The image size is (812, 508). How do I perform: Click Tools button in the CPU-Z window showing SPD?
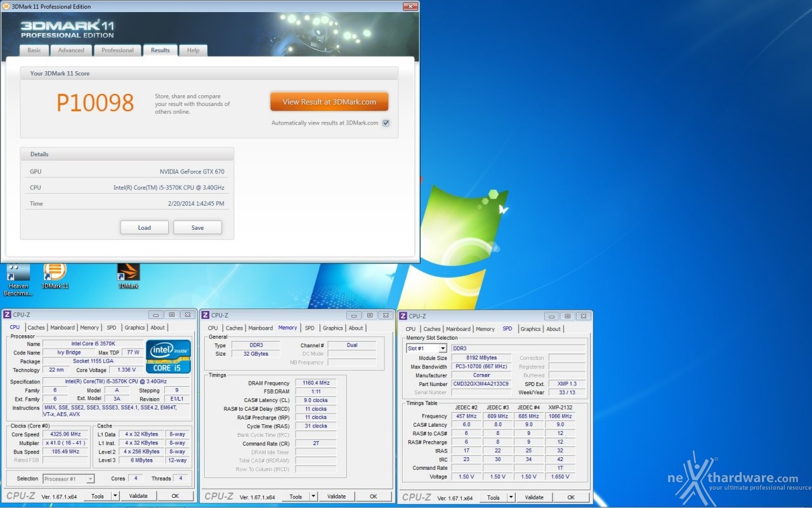[x=493, y=498]
